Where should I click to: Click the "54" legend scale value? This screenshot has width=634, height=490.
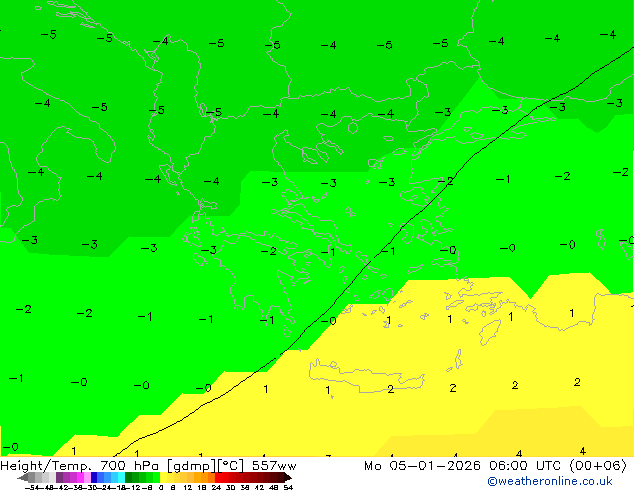pyautogui.click(x=288, y=487)
